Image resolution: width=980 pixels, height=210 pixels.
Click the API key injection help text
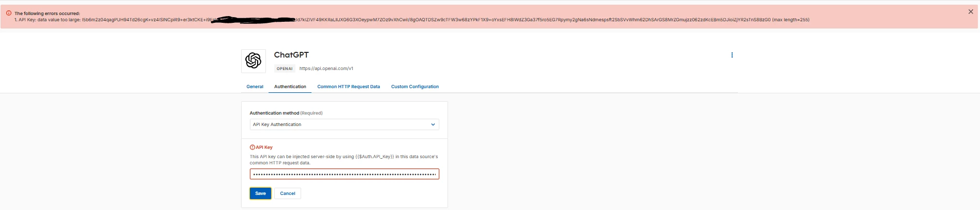tap(344, 160)
